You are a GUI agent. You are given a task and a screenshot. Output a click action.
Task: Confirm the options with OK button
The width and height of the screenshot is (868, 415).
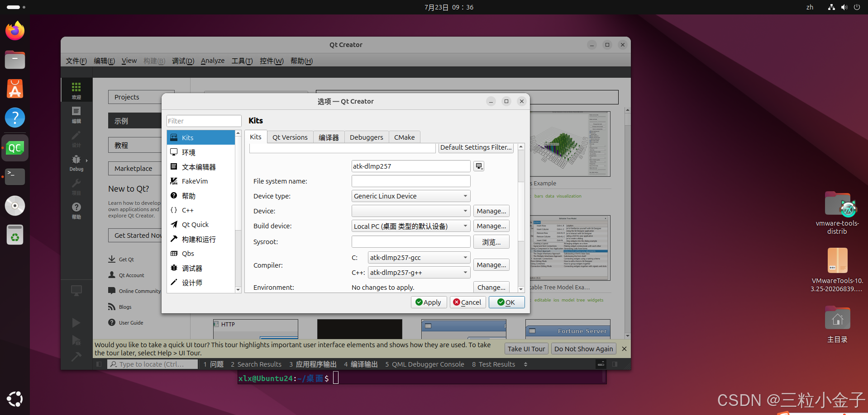(x=506, y=302)
